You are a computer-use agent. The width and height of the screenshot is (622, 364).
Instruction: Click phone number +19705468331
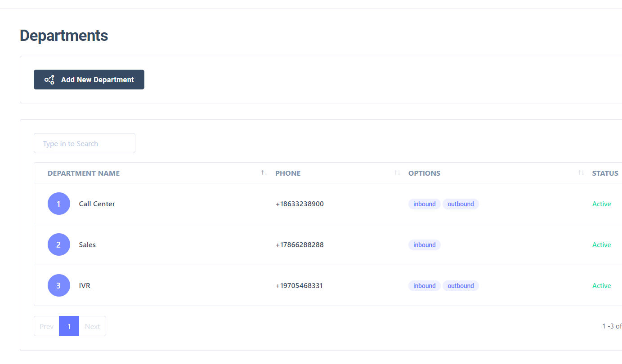pos(299,285)
